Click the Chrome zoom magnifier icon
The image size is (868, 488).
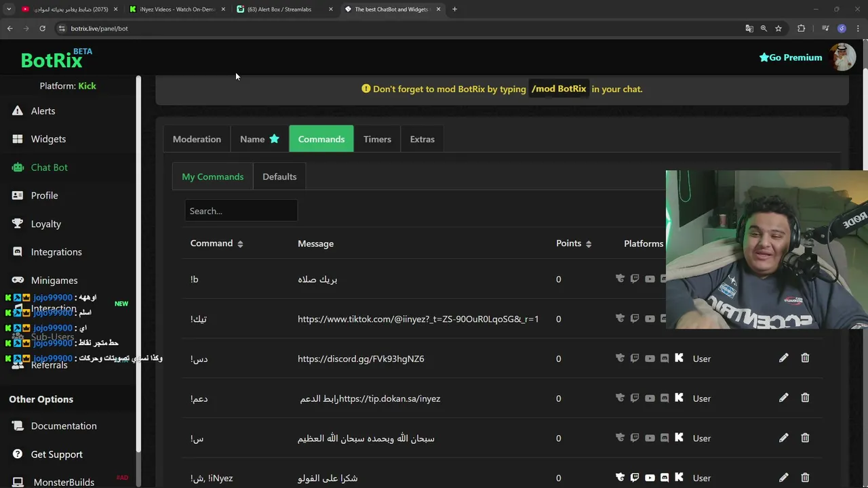[764, 28]
